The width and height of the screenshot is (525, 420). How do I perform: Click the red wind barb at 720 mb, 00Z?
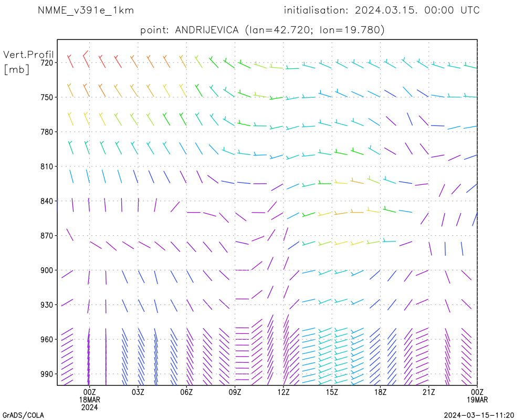(x=86, y=59)
